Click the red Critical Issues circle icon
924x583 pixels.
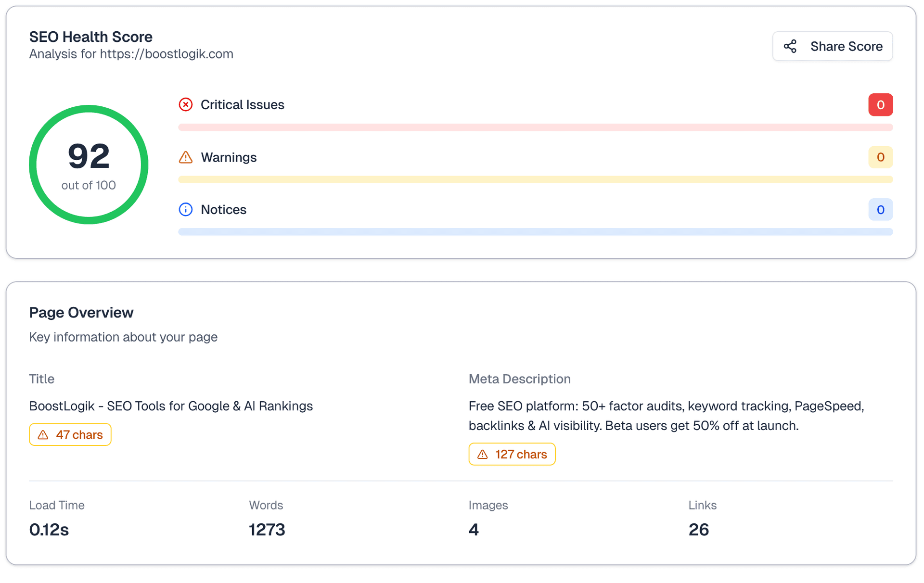coord(186,104)
